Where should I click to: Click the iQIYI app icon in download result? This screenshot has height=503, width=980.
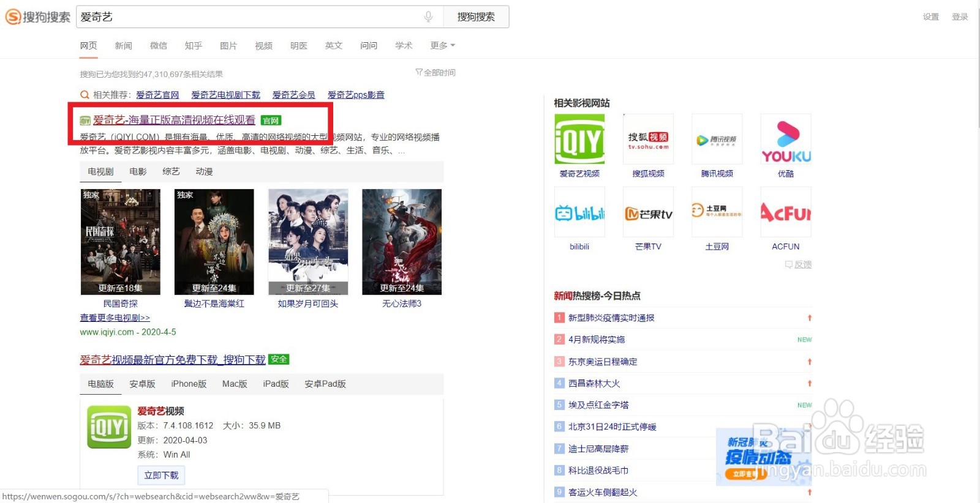tap(109, 427)
